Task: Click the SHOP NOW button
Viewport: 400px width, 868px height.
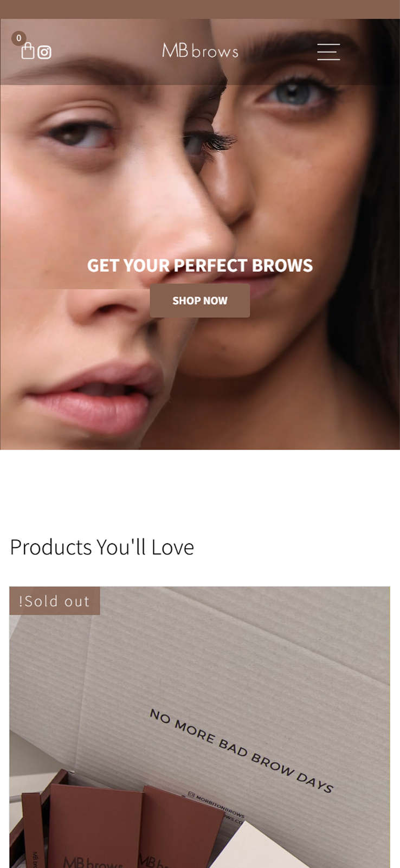Action: 200,300
